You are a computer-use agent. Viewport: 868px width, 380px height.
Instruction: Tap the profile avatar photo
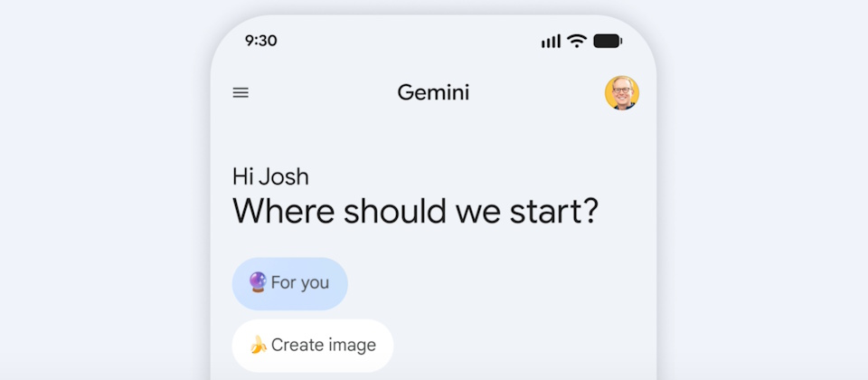coord(622,92)
